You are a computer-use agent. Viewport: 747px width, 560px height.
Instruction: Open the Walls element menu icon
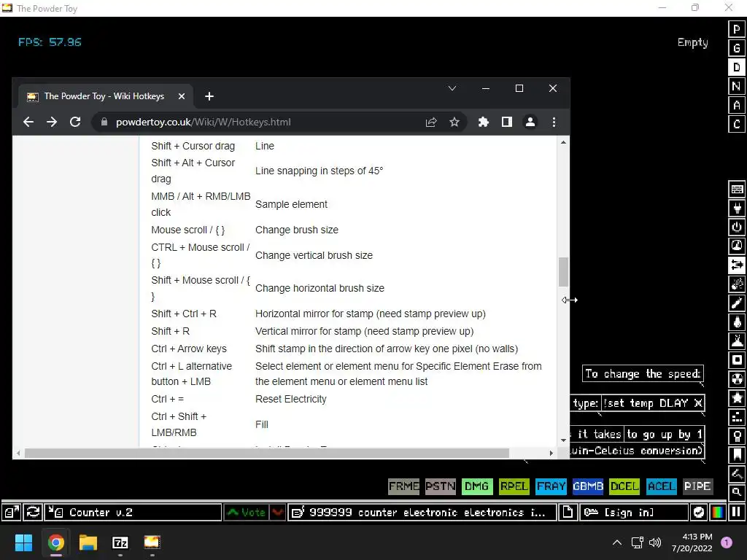(x=737, y=189)
